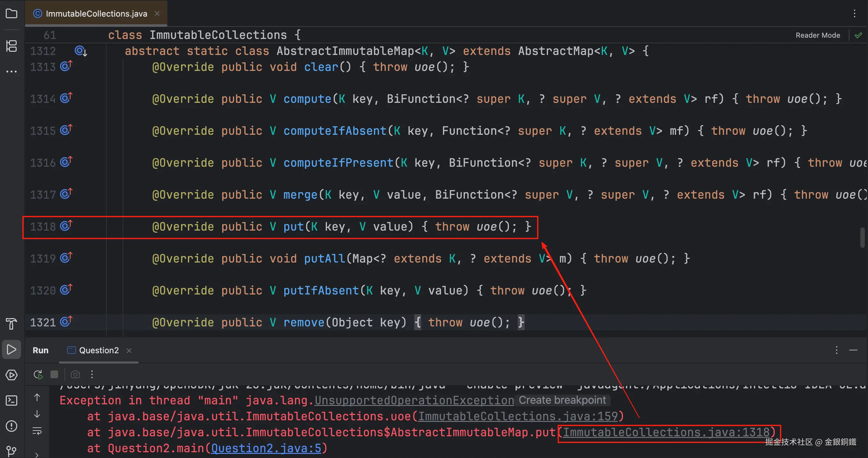
Task: Click the editor vertical scrollbar thumb
Action: 862,238
